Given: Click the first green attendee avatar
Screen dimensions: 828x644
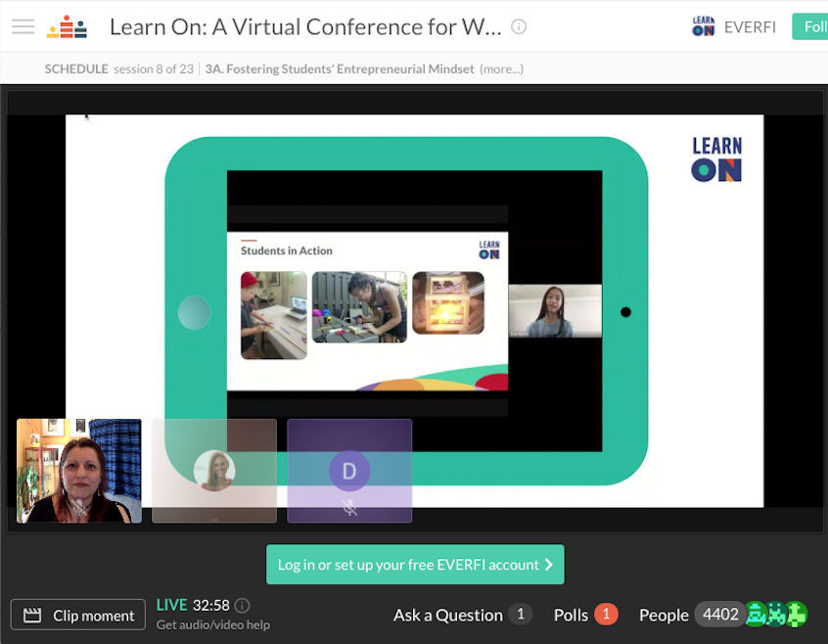Looking at the screenshot, I should [757, 614].
